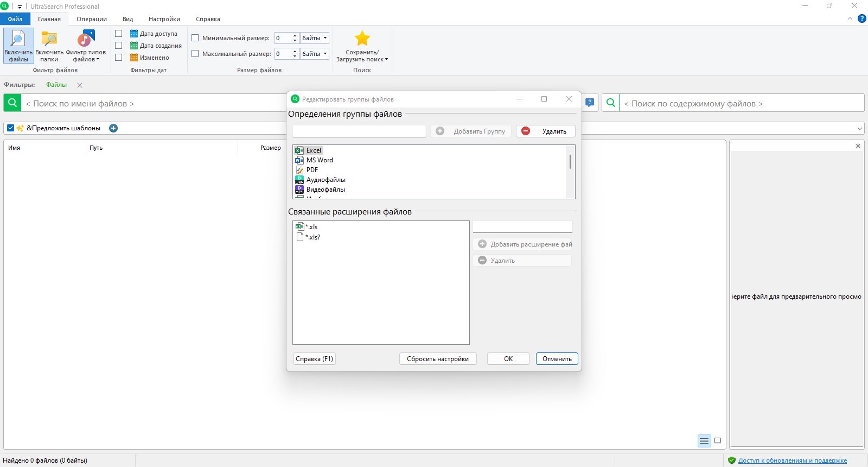Expand the patterns bar dropdown chevron

(860, 129)
